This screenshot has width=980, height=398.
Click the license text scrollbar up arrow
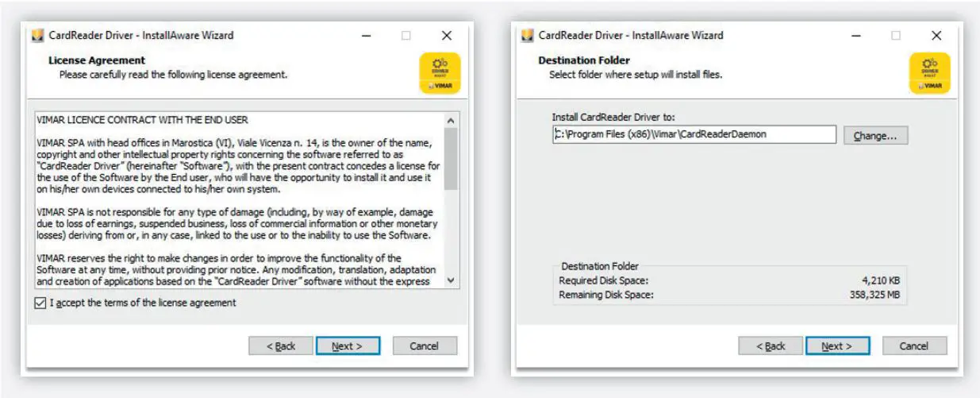(x=452, y=120)
